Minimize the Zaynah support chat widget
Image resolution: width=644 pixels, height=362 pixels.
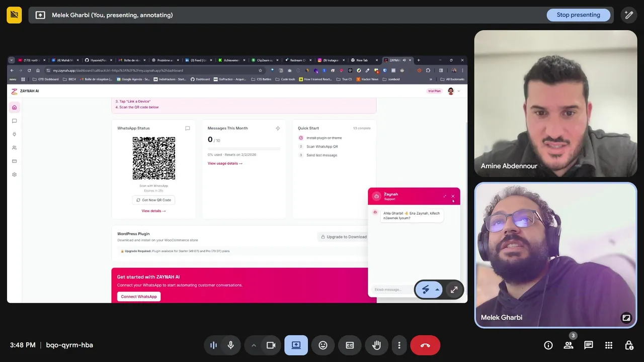[445, 197]
